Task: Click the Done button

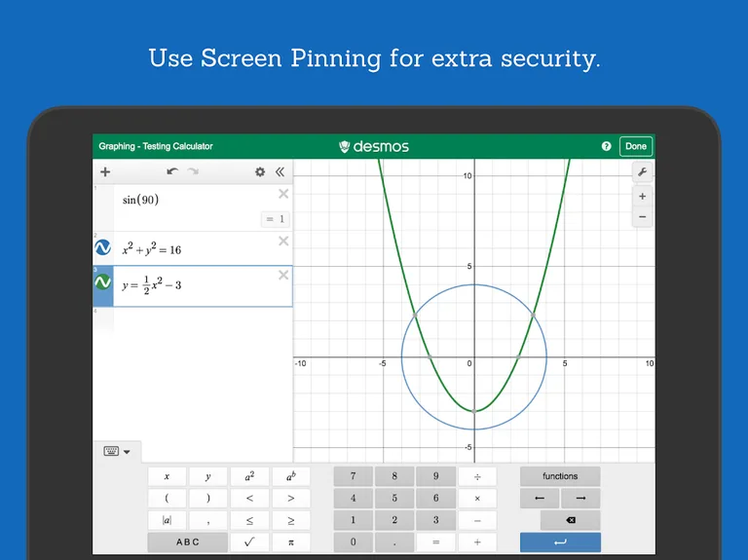Action: pyautogui.click(x=636, y=146)
